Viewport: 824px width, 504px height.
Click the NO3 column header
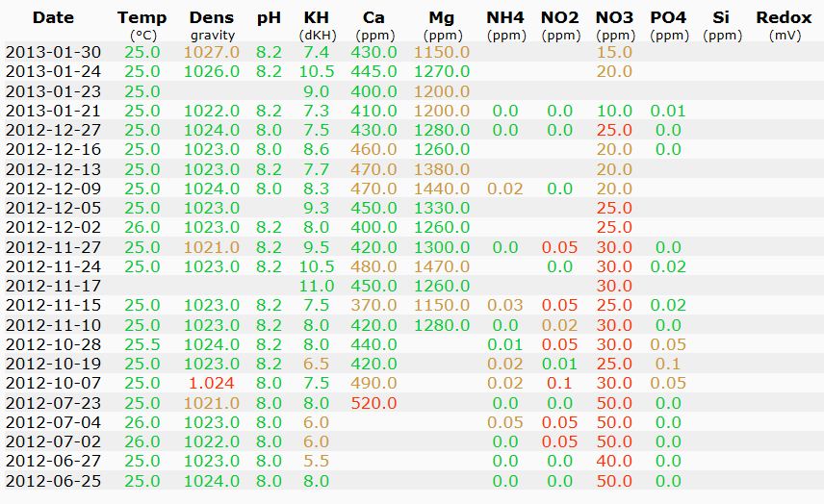pos(614,17)
